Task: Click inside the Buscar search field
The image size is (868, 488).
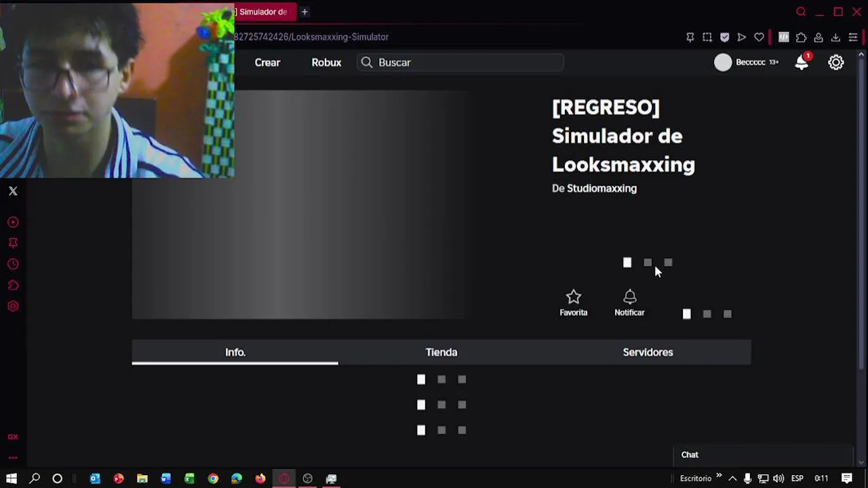Action: pos(461,62)
